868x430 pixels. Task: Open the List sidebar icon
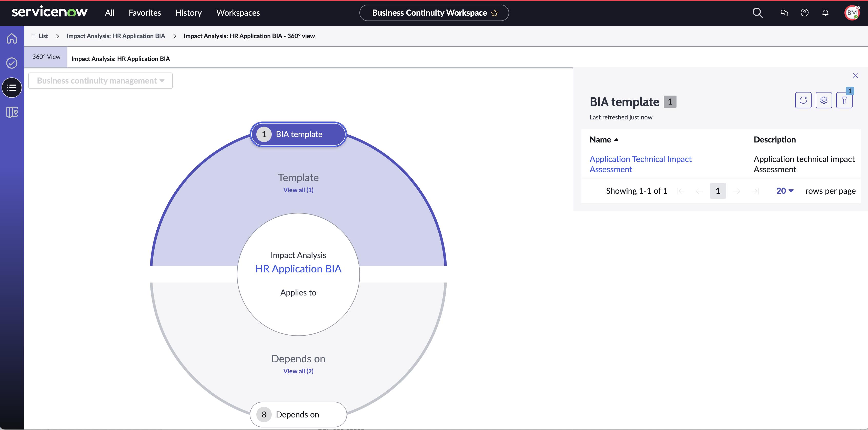point(12,88)
